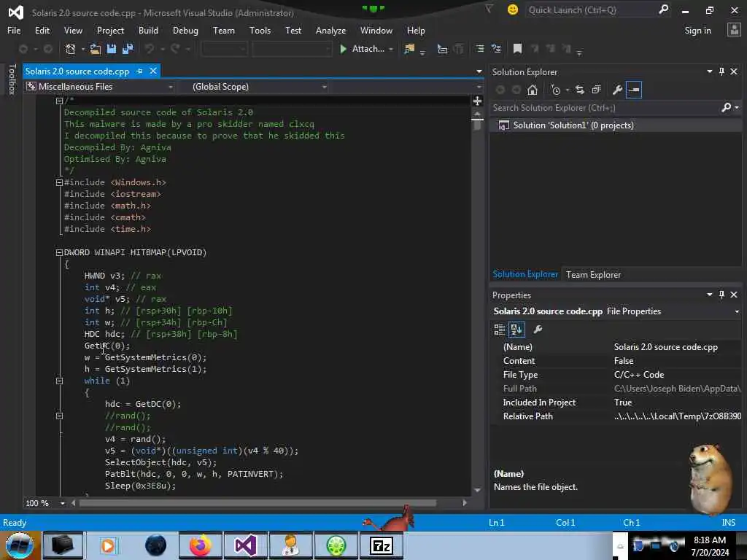Click the editor split window handle
This screenshot has height=560, width=747.
(x=477, y=101)
